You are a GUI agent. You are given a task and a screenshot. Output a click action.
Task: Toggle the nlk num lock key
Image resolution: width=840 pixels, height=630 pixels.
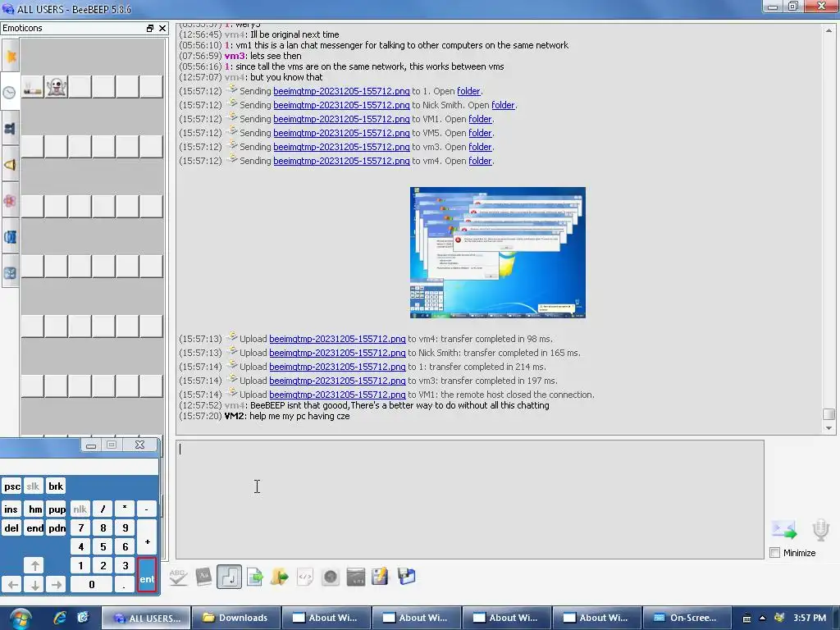[80, 509]
